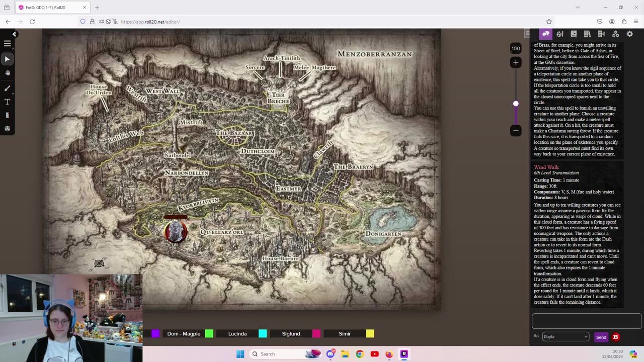Click the chat text input box
The width and height of the screenshot is (644, 362).
587,321
